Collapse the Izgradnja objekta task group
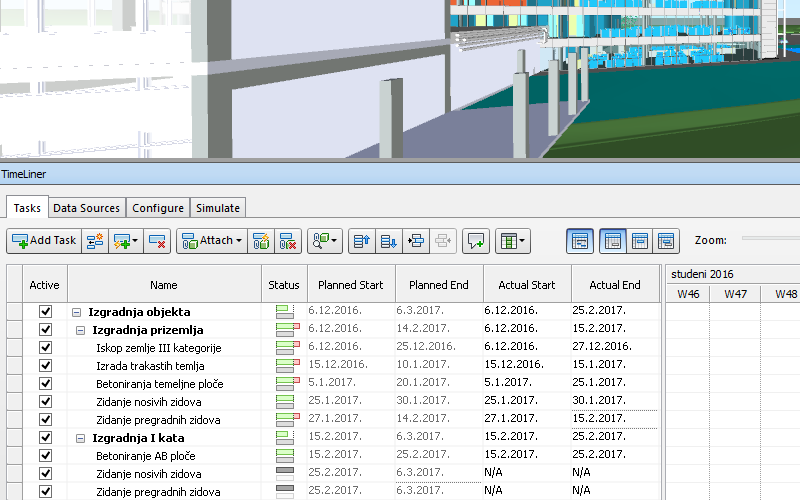This screenshot has height=500, width=800. (x=77, y=312)
